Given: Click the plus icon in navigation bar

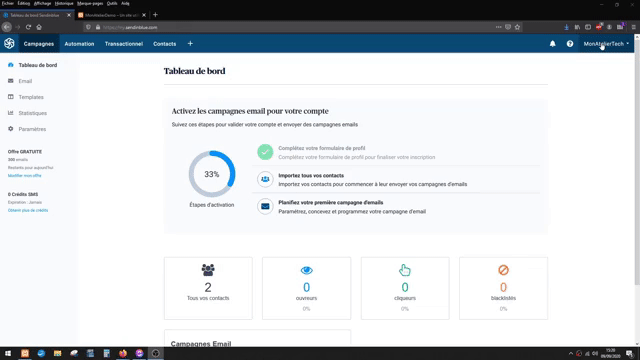Looking at the screenshot, I should [190, 43].
